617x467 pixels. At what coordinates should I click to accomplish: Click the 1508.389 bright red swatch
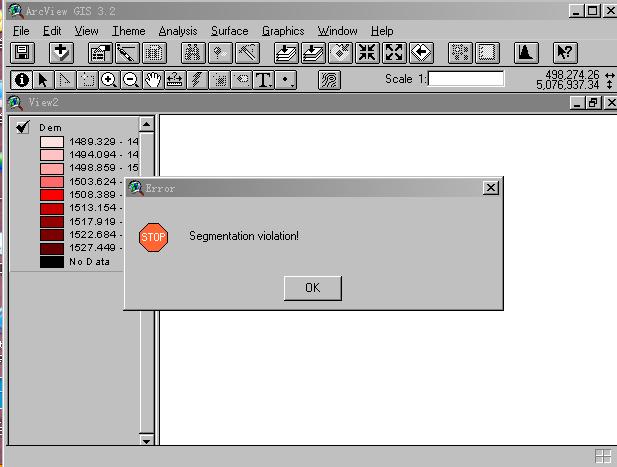tap(52, 195)
